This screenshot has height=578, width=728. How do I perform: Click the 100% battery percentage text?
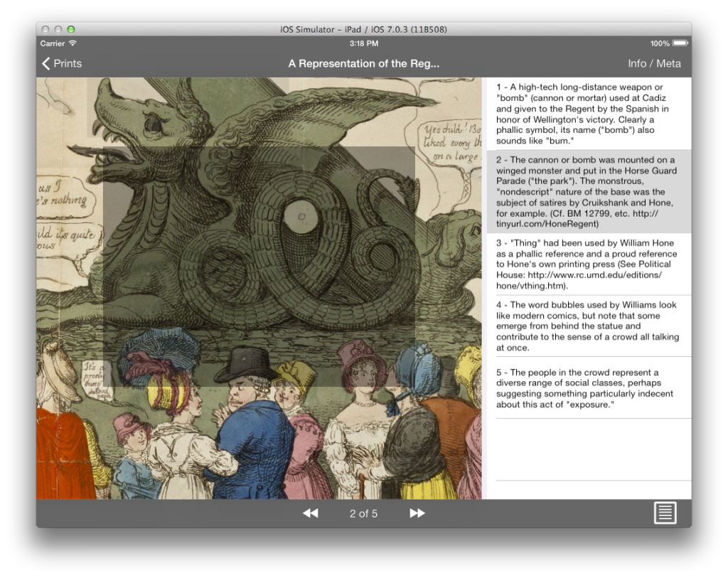click(660, 43)
